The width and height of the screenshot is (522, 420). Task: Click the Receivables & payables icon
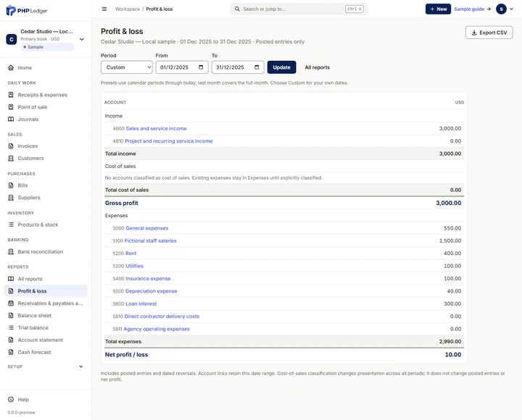(x=11, y=303)
